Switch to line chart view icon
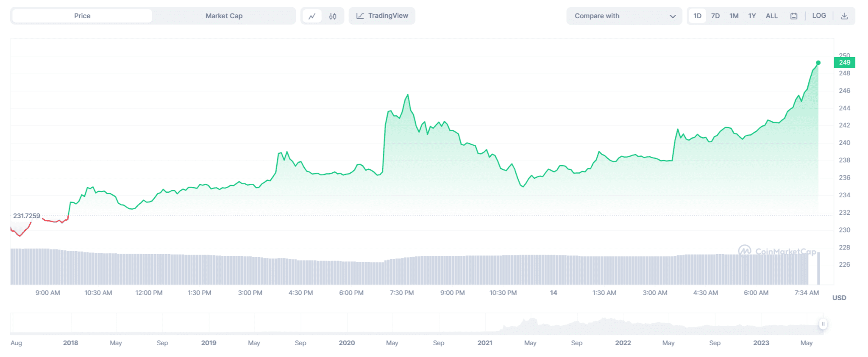The height and width of the screenshot is (357, 868). pyautogui.click(x=312, y=16)
